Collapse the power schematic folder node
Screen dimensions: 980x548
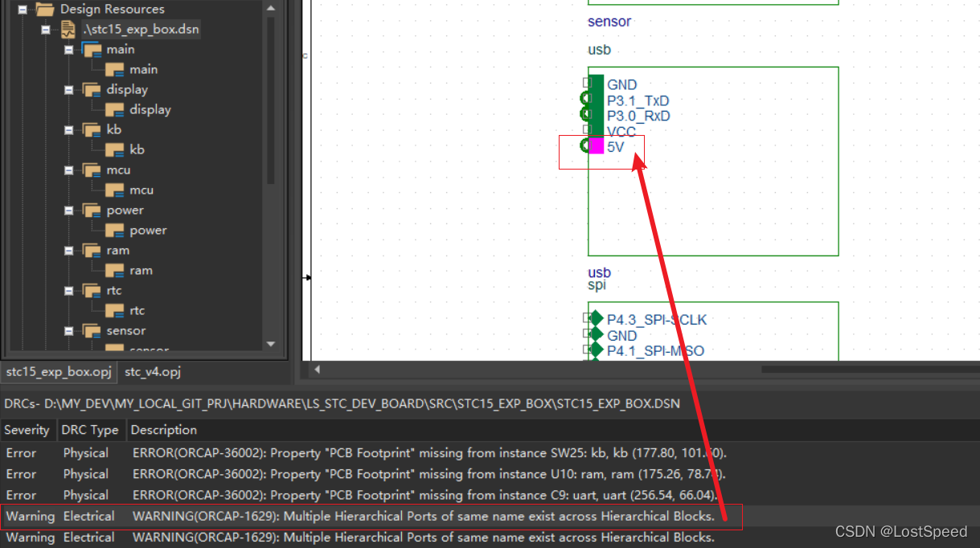69,211
